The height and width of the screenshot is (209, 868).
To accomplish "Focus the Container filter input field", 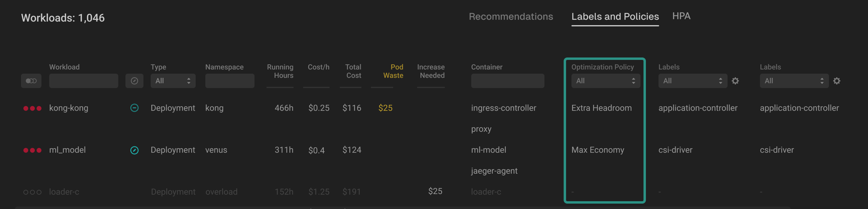I will tap(507, 81).
